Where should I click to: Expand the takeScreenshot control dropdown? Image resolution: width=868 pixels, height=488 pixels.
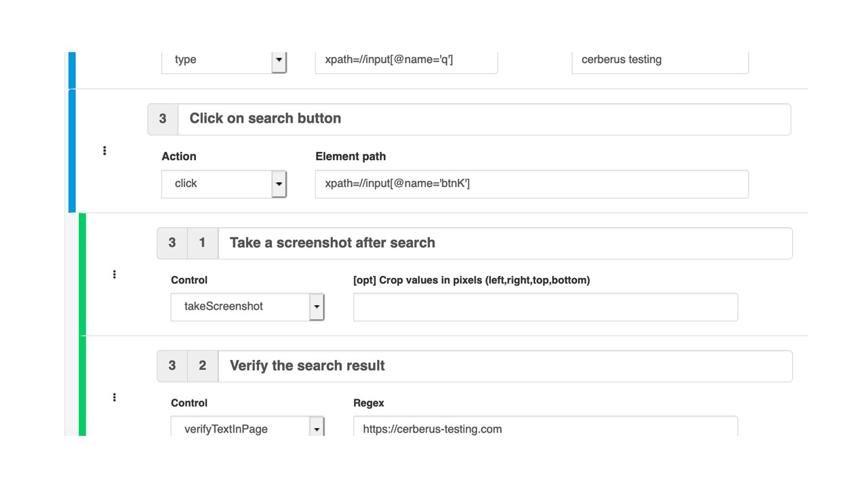click(x=316, y=307)
